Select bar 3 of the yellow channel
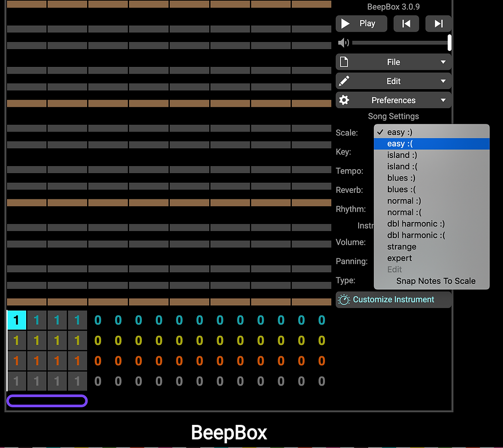The image size is (503, 448). (x=57, y=340)
